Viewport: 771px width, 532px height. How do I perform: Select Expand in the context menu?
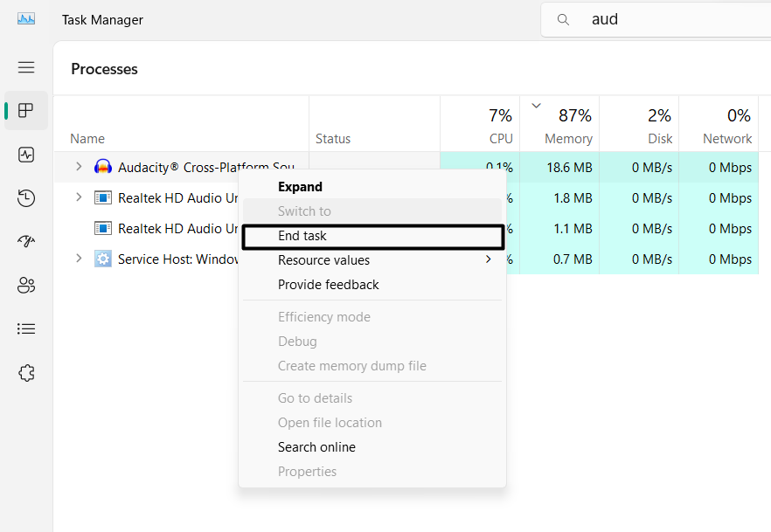pos(300,187)
